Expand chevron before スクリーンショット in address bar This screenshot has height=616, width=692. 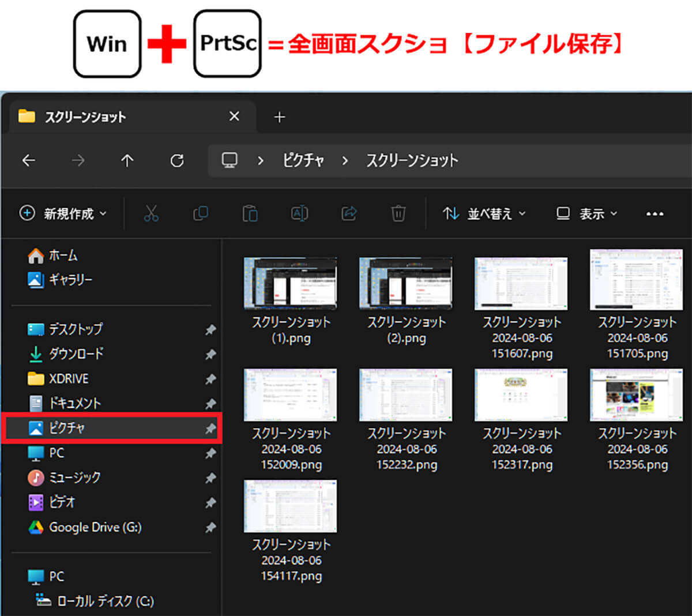coord(345,160)
